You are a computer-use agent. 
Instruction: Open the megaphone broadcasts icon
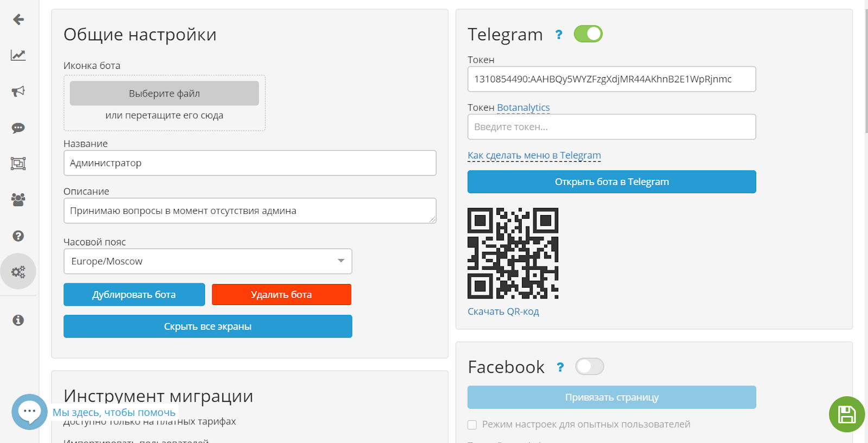tap(18, 91)
